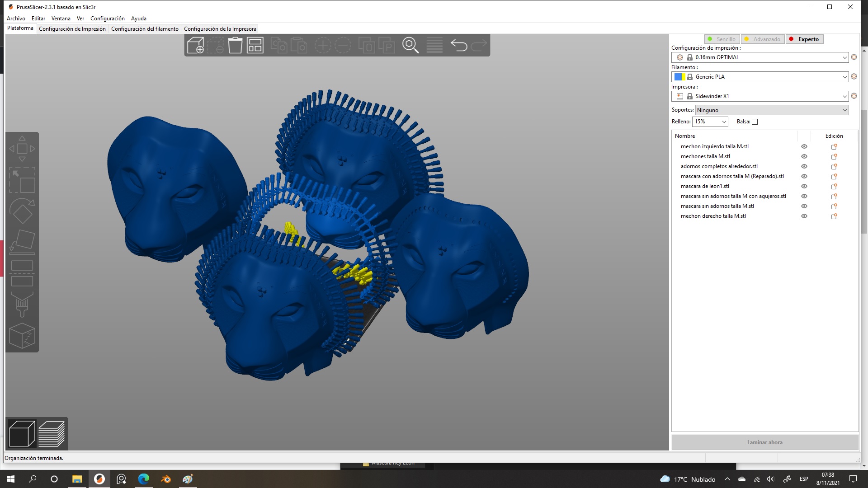This screenshot has width=868, height=488.
Task: Select the SLA support paint tool
Action: (22, 304)
